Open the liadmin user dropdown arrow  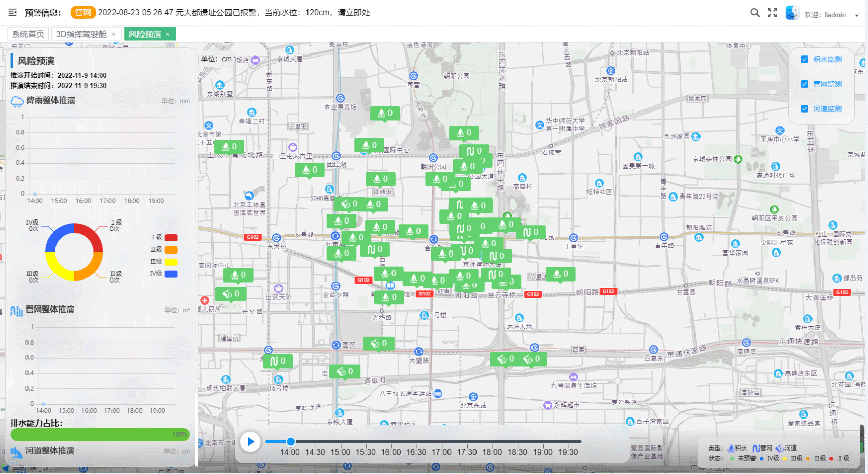[x=857, y=15]
